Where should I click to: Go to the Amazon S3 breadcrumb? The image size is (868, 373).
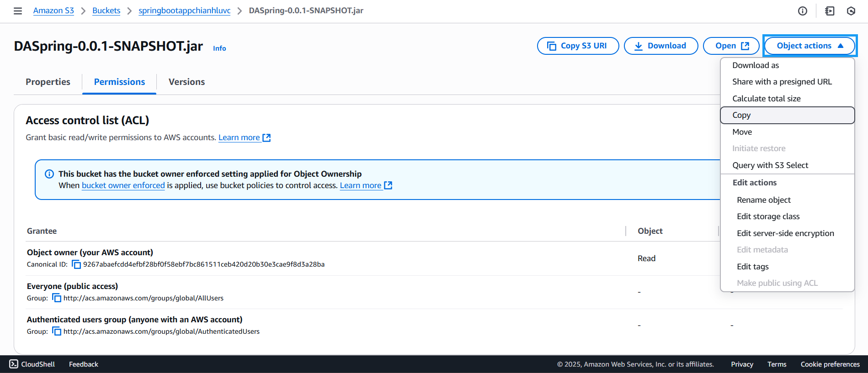53,11
